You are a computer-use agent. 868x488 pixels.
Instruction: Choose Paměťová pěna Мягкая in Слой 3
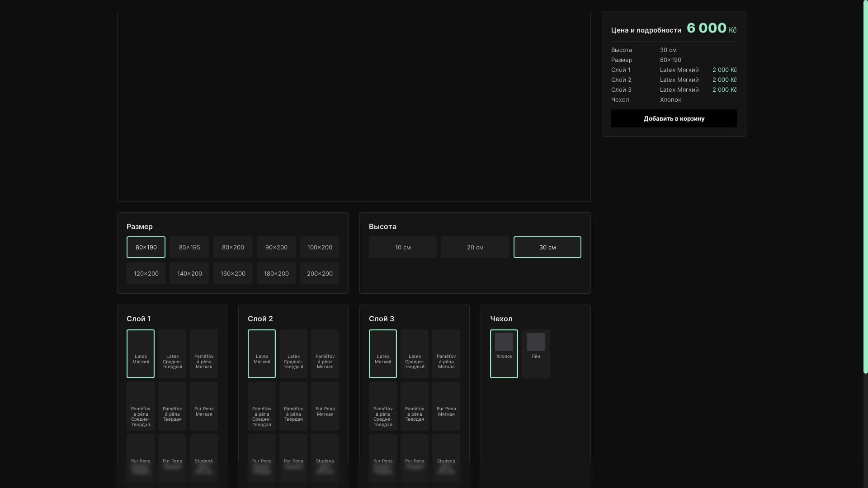tap(446, 354)
